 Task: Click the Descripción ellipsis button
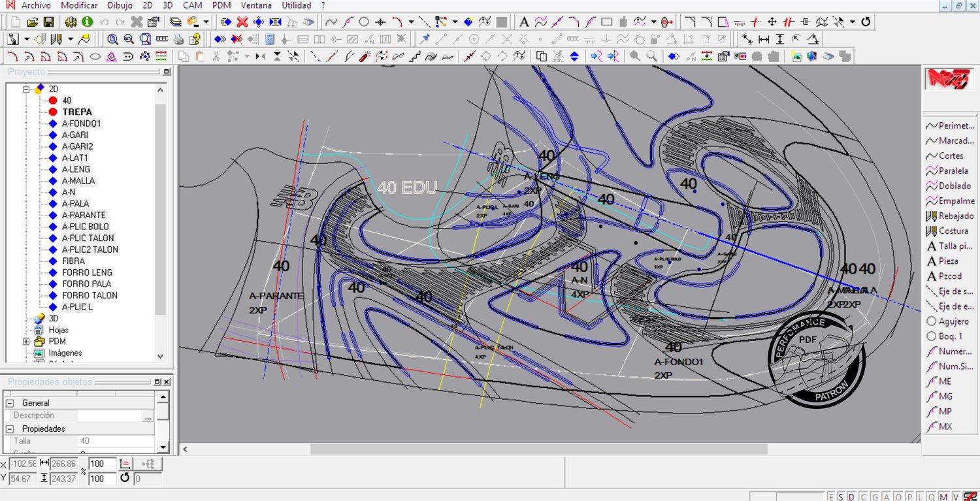tap(148, 416)
